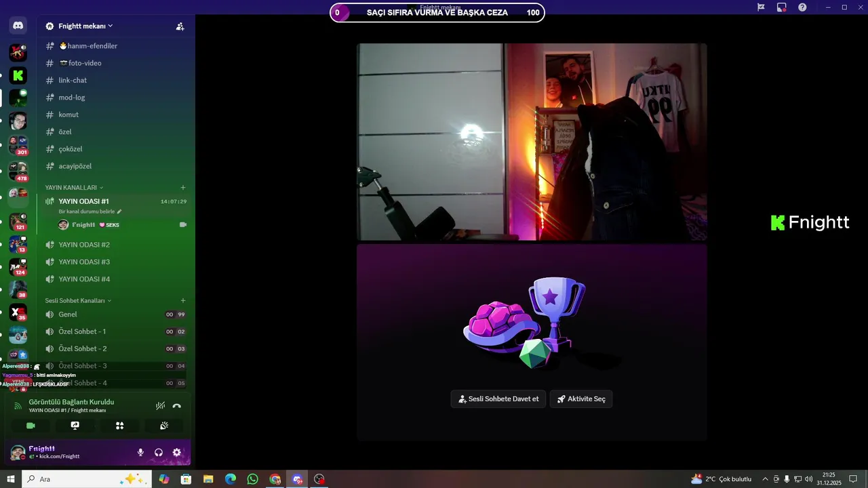This screenshot has height=488, width=868.
Task: Open volume control in system tray
Action: tap(808, 479)
